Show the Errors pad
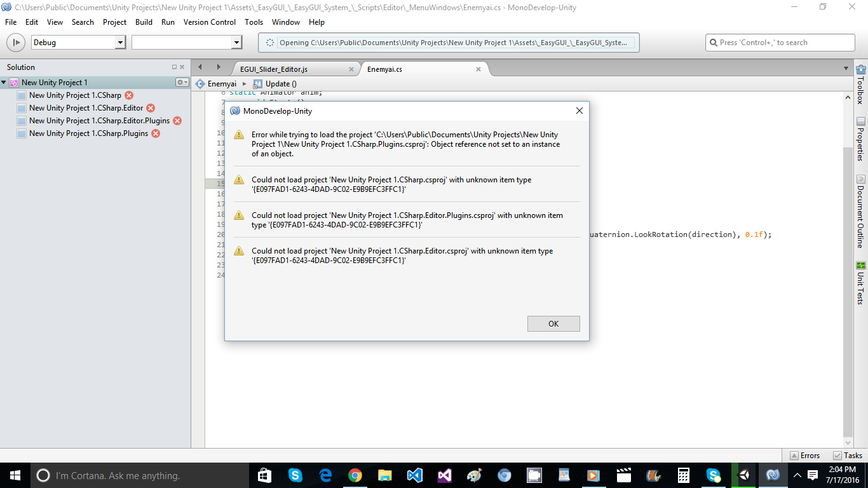This screenshot has width=868, height=488. click(805, 456)
